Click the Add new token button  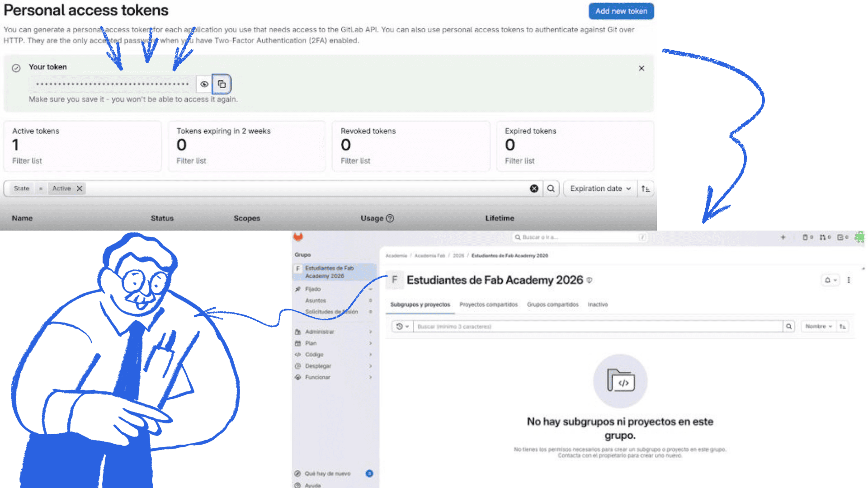coord(621,11)
